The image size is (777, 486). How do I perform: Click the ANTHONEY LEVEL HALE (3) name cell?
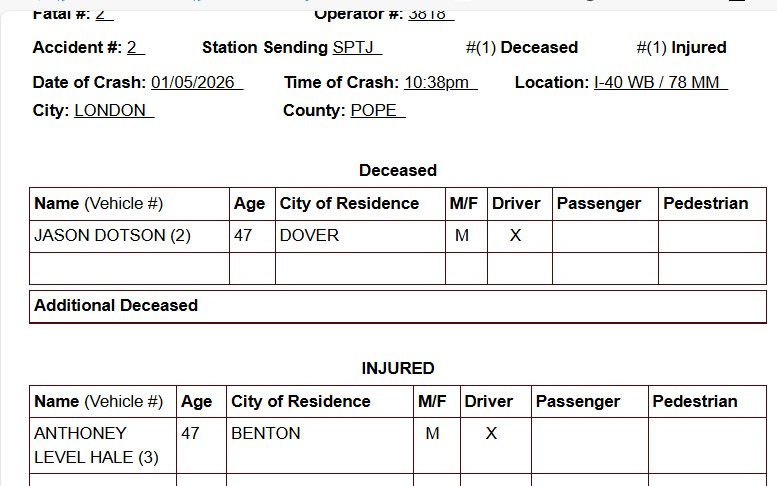tap(103, 445)
